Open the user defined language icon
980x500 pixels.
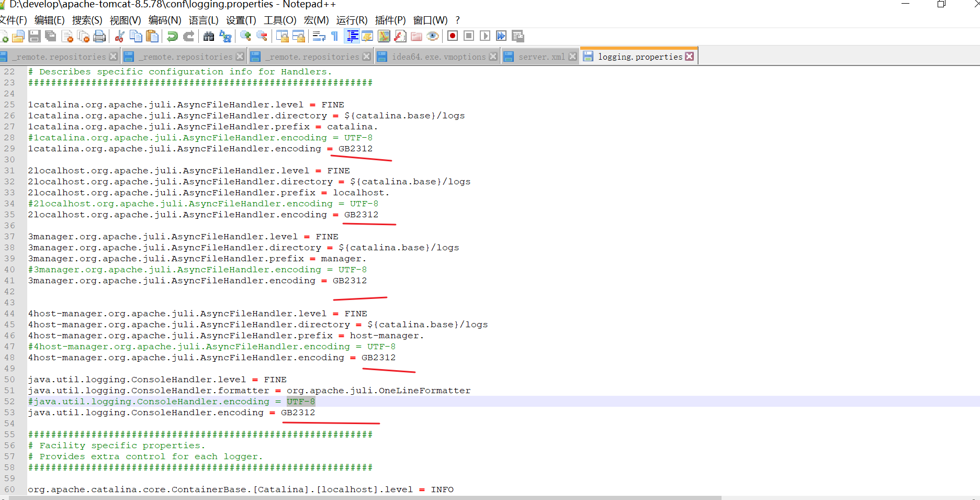pos(367,36)
